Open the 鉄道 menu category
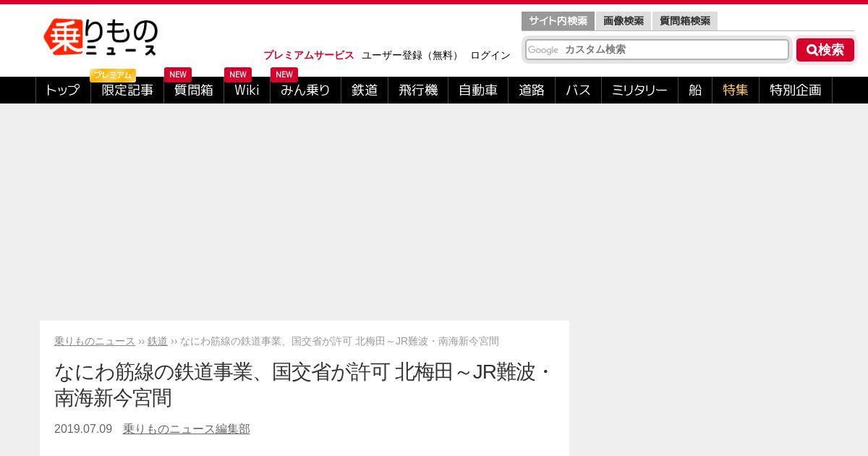This screenshot has height=456, width=868. pos(365,90)
